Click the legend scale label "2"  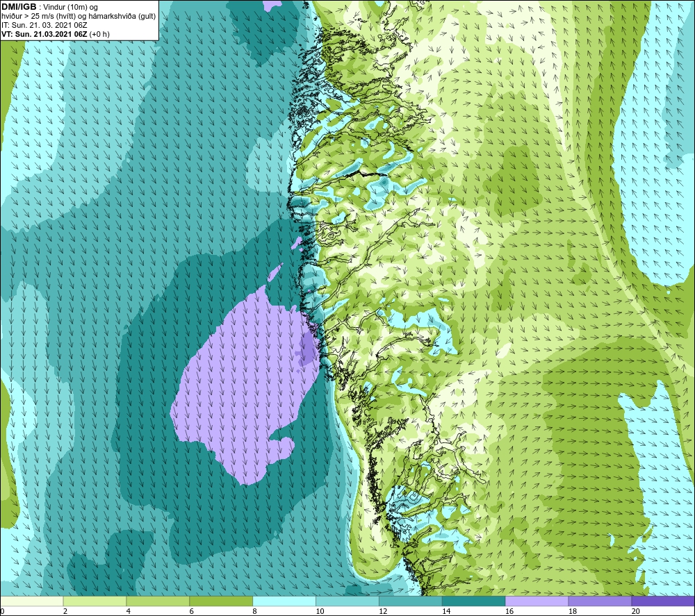65,612
